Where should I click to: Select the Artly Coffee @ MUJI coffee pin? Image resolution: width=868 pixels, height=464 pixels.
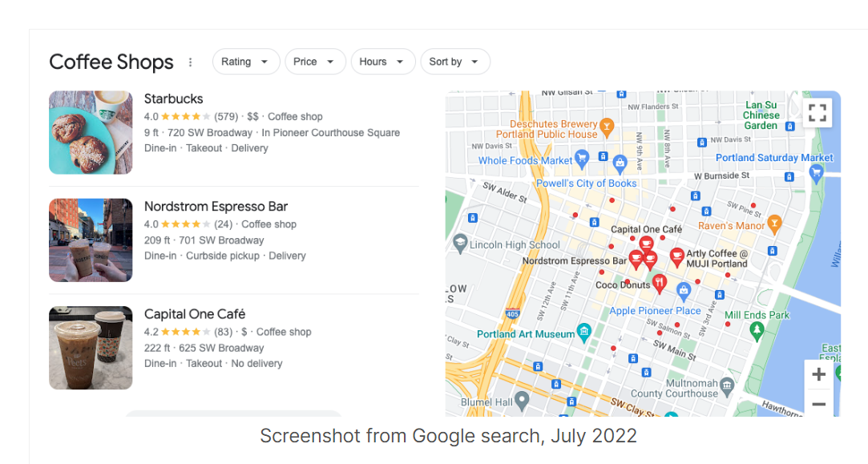676,257
